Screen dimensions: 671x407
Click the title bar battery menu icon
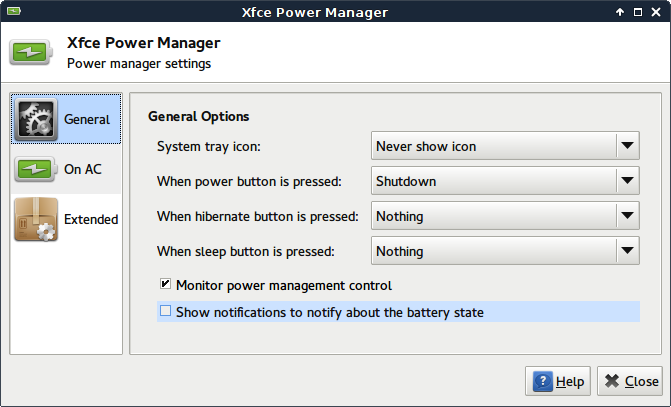14,11
